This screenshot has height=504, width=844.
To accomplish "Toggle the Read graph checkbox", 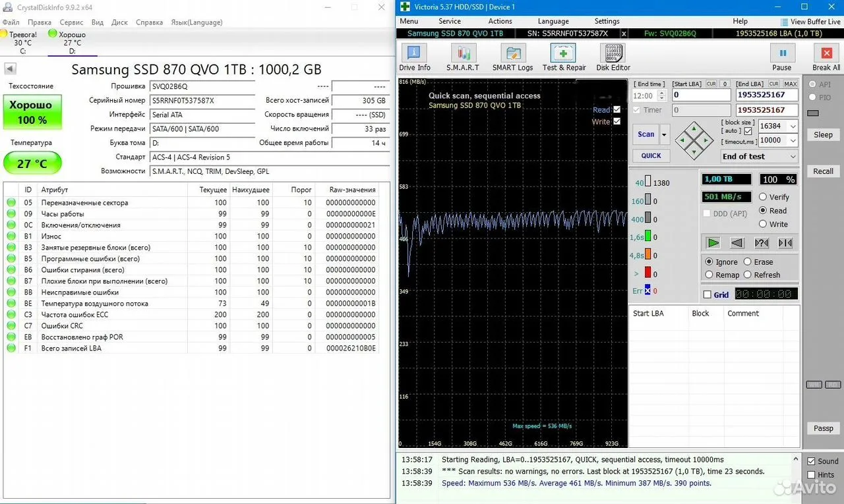I will pos(617,110).
